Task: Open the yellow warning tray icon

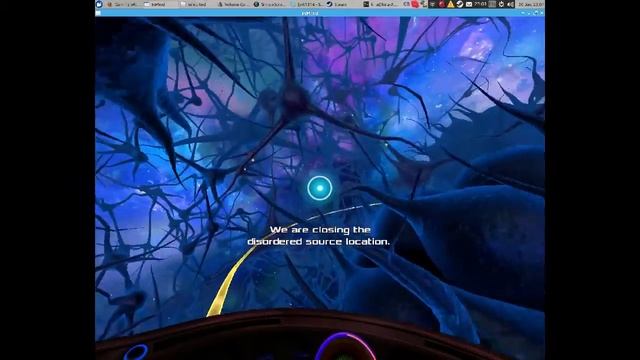Action: 450,4
